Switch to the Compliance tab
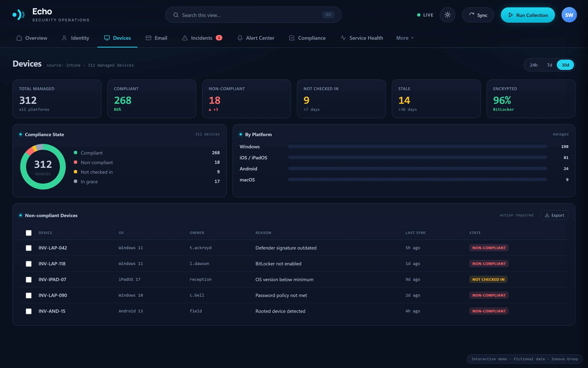Viewport: 588px width, 368px height. pyautogui.click(x=307, y=38)
